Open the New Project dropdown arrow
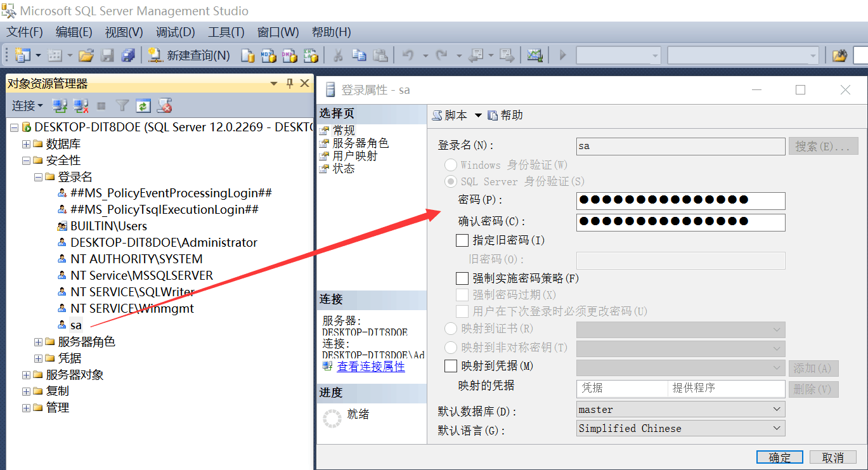The width and height of the screenshot is (868, 470). [x=38, y=55]
